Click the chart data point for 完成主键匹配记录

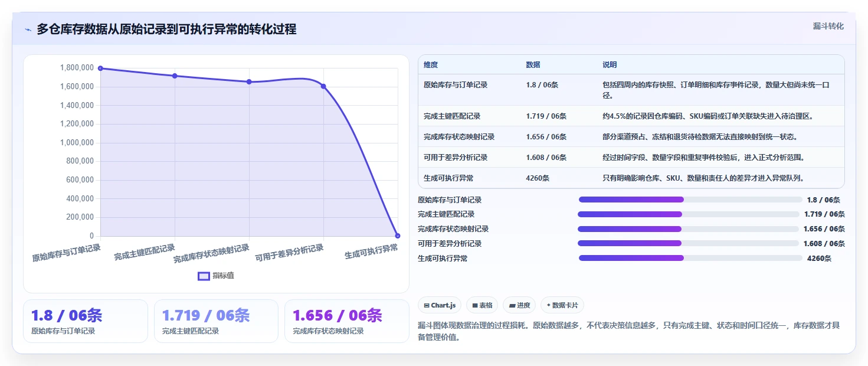pos(175,76)
